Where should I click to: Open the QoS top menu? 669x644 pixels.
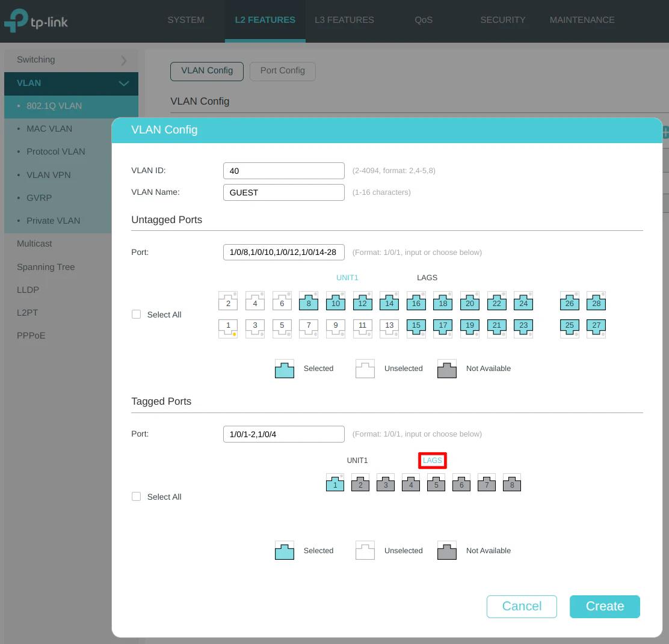point(424,20)
